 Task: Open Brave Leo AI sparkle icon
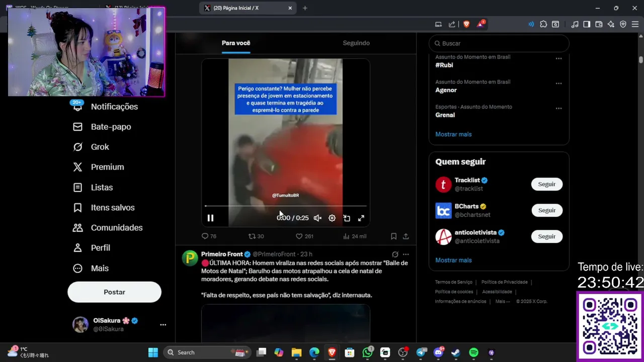point(611,24)
